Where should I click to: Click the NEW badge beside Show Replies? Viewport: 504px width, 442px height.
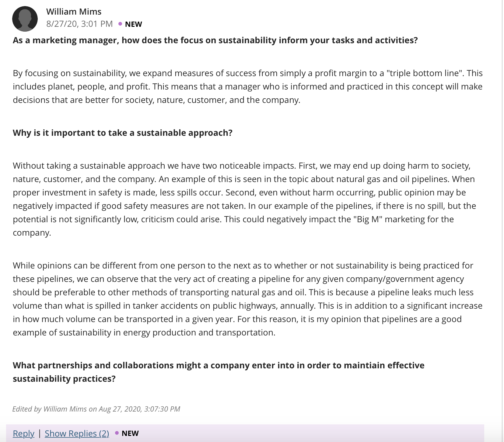point(130,433)
